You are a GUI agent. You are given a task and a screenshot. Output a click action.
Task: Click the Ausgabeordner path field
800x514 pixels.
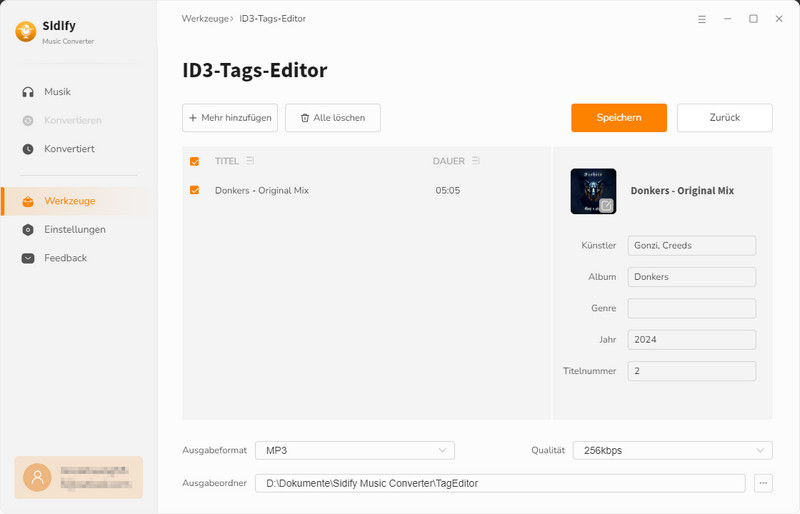pos(500,483)
